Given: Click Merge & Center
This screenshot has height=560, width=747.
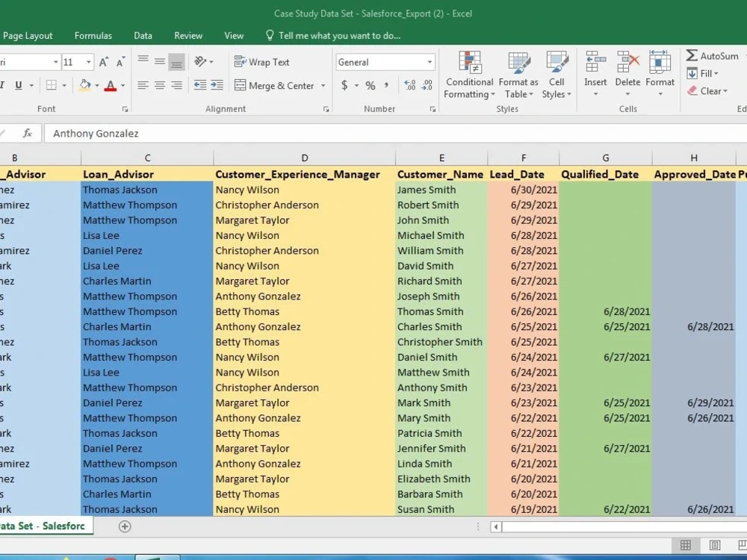Looking at the screenshot, I should 274,85.
